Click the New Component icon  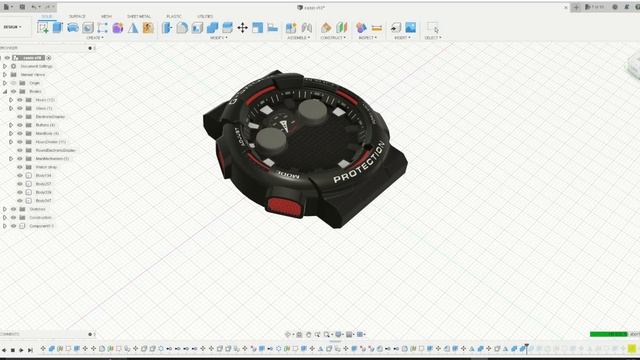point(291,27)
